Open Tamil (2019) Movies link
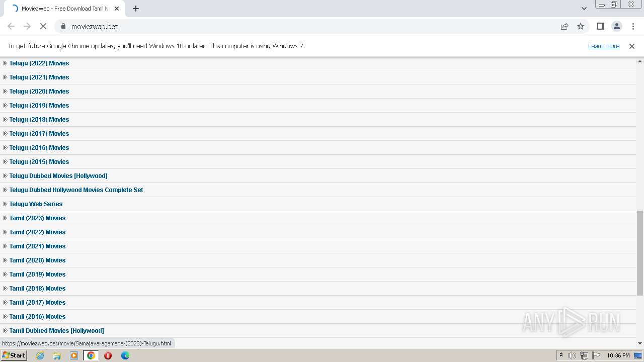 [x=37, y=275]
